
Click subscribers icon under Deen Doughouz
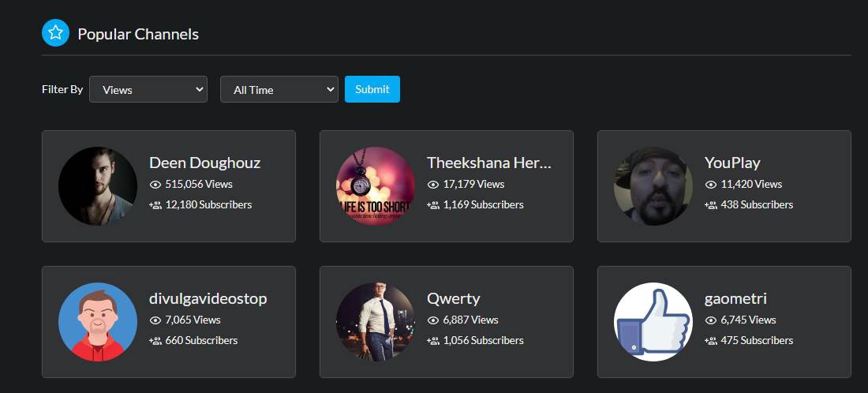pos(155,205)
